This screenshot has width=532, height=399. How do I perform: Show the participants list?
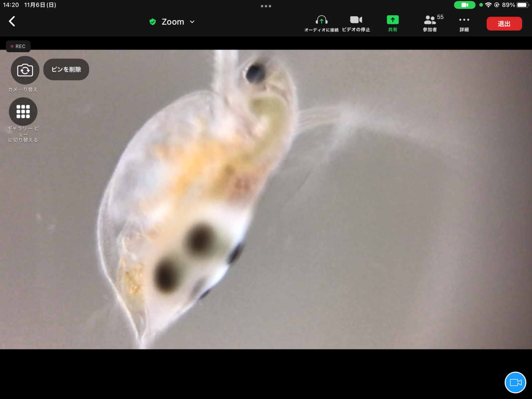click(430, 23)
